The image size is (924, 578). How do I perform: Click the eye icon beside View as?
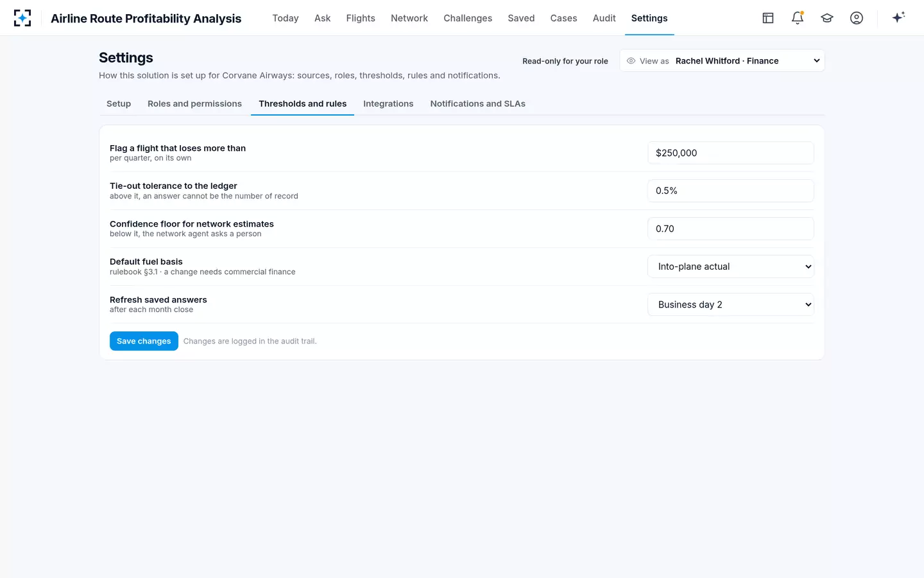(x=631, y=61)
